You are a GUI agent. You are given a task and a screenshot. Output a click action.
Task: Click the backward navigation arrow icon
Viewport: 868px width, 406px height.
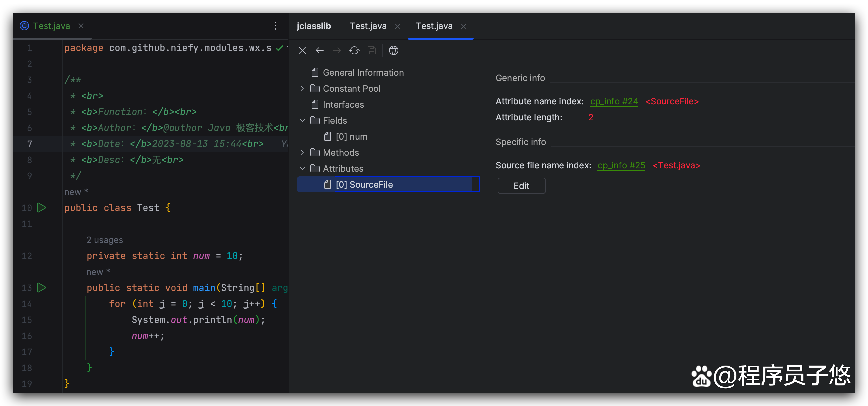tap(319, 51)
